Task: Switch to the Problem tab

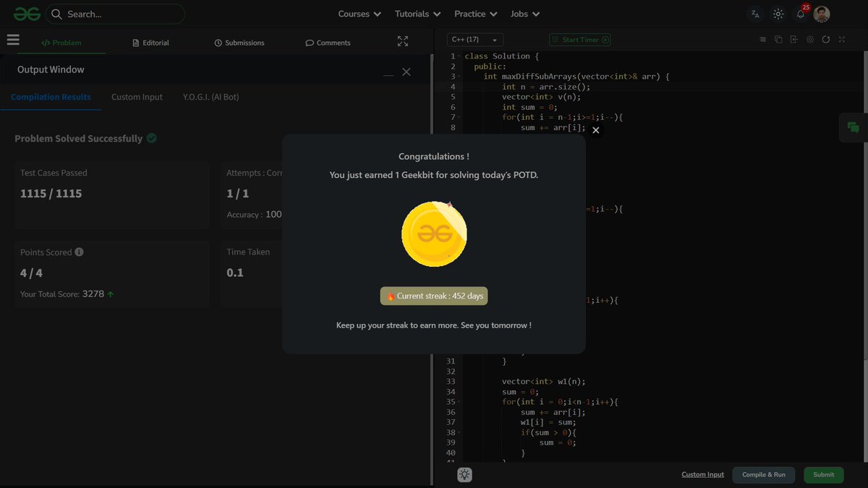Action: pos(61,43)
